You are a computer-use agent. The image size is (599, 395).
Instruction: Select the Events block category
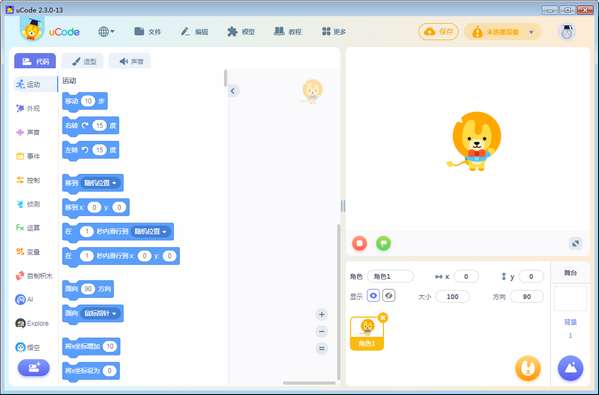[x=28, y=156]
